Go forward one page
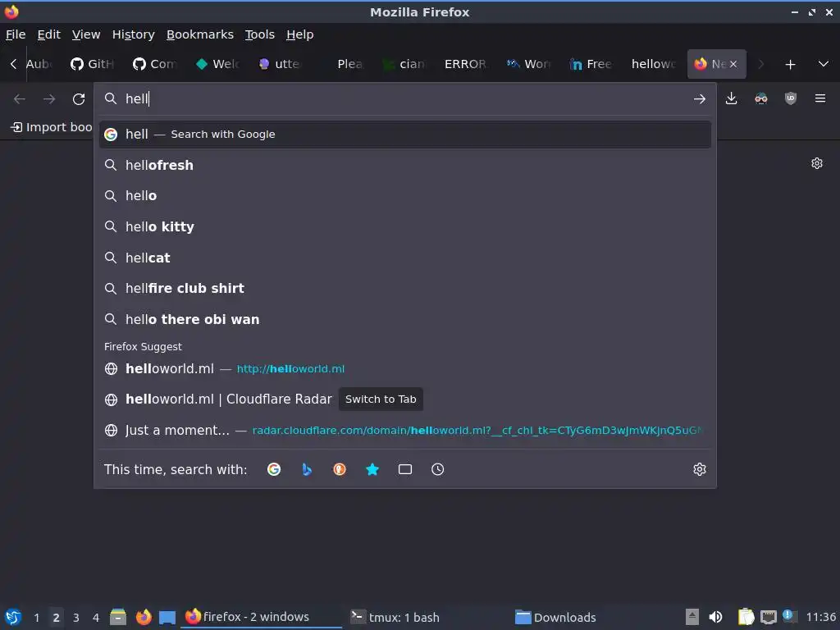Screen dimensions: 840x630 (x=49, y=99)
